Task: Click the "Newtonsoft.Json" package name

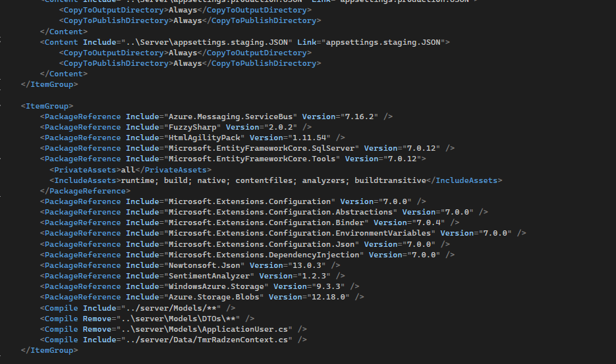Action: [x=204, y=265]
